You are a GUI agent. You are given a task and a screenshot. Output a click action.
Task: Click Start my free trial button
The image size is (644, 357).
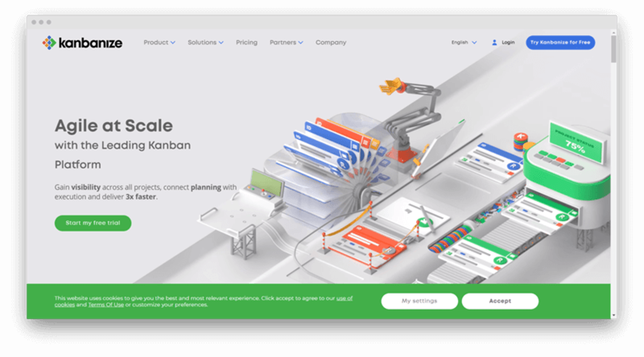(x=93, y=223)
